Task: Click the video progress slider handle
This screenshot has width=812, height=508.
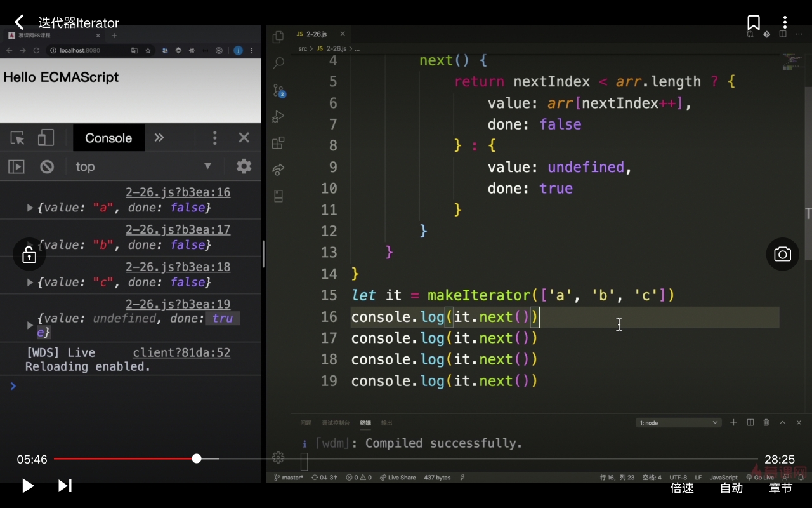Action: [197, 458]
